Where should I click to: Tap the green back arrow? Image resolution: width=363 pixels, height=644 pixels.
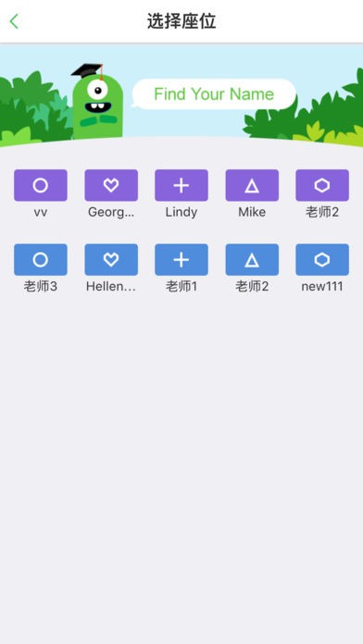pyautogui.click(x=14, y=21)
